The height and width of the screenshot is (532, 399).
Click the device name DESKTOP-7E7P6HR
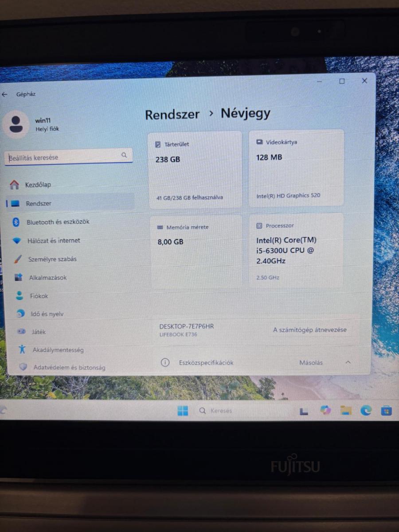pyautogui.click(x=186, y=326)
